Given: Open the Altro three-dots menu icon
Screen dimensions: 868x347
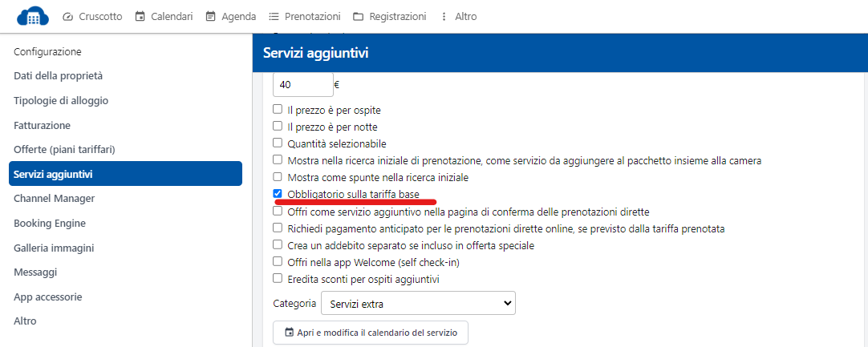Looking at the screenshot, I should pyautogui.click(x=444, y=17).
